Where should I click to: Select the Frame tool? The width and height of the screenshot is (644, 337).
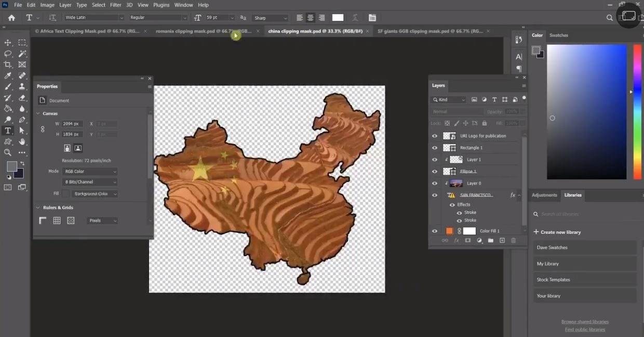[22, 64]
